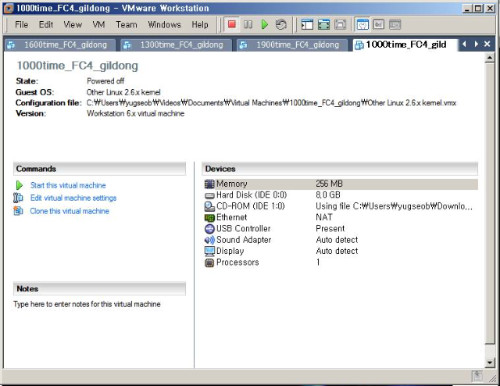
Task: Switch to the 1300time_FC4_gildong tab
Action: [x=176, y=45]
